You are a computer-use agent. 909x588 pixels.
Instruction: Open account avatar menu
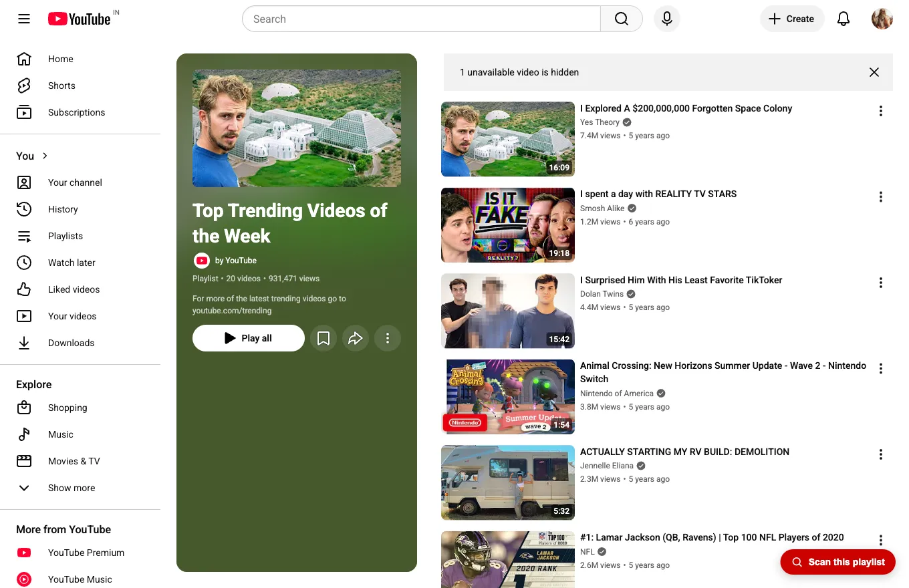[x=882, y=19]
